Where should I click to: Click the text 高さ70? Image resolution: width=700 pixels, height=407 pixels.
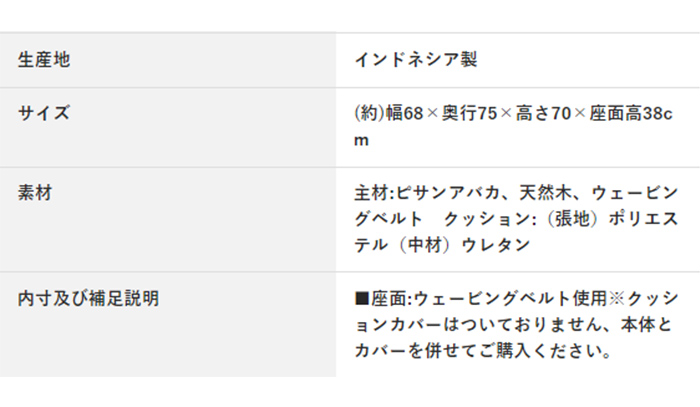tap(543, 113)
